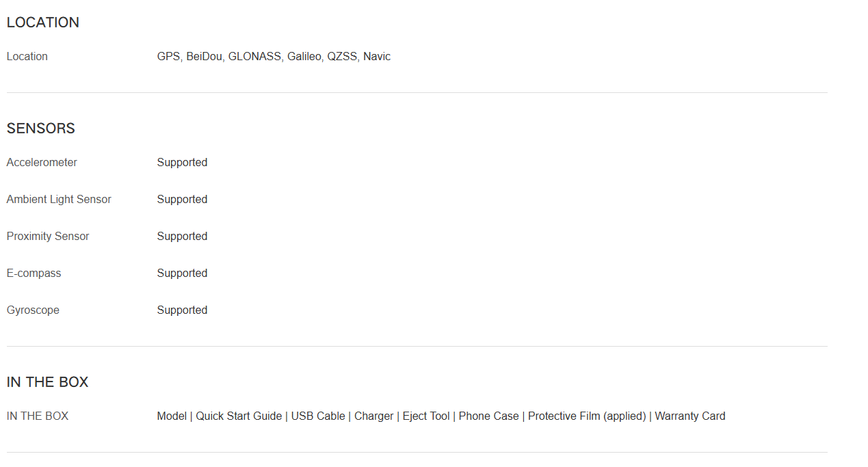Select the Gyroscope label
Image resolution: width=868 pixels, height=467 pixels.
coord(33,310)
